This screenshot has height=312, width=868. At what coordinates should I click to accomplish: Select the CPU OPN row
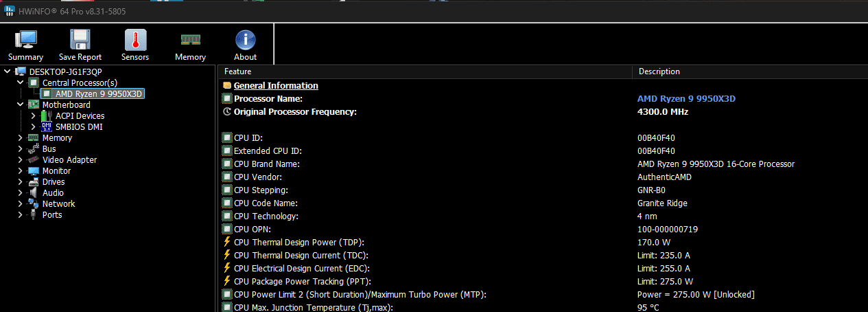[x=543, y=229]
